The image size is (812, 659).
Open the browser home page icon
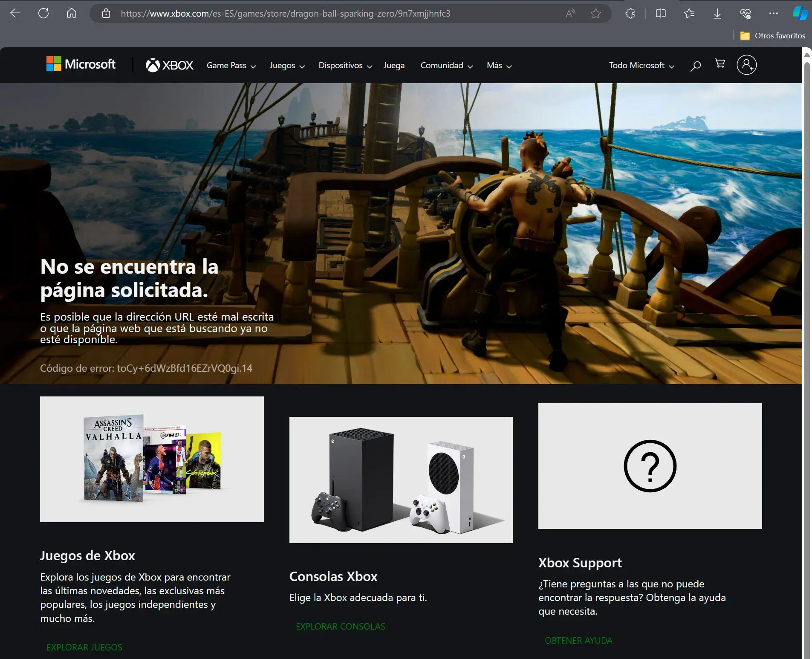pos(72,13)
